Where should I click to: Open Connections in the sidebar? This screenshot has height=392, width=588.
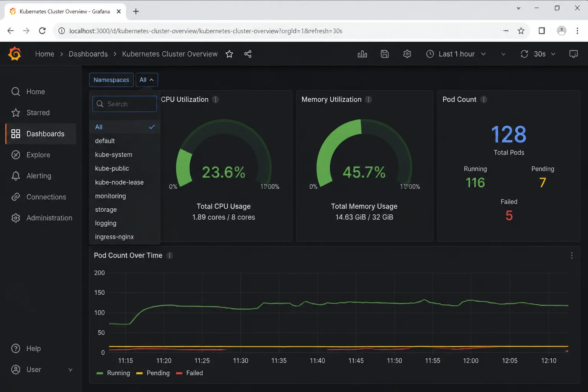click(x=41, y=197)
